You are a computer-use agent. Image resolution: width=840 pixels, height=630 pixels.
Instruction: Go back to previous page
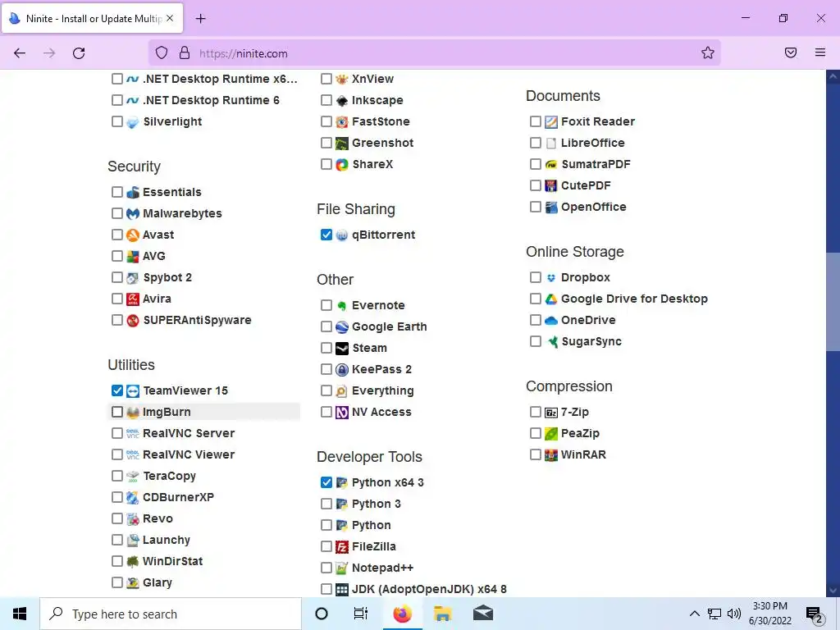pyautogui.click(x=20, y=53)
